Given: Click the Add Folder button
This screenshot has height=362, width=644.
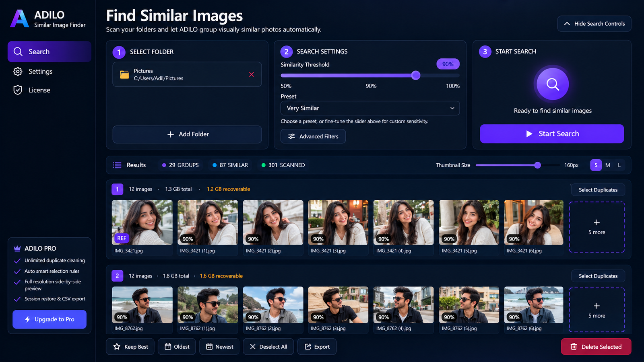Looking at the screenshot, I should (x=187, y=134).
